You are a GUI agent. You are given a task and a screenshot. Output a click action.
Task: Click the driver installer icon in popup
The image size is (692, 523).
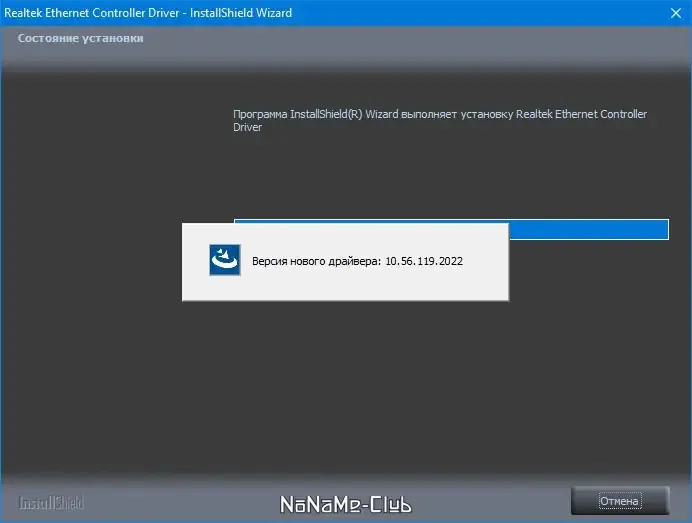point(225,260)
